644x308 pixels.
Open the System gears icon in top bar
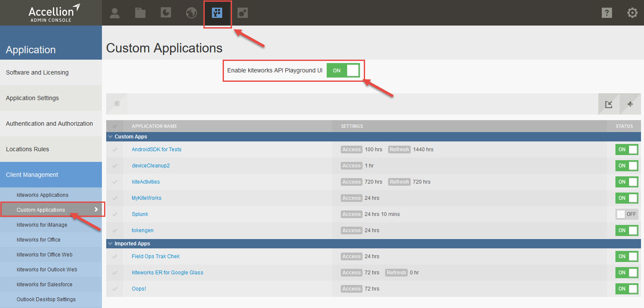242,12
